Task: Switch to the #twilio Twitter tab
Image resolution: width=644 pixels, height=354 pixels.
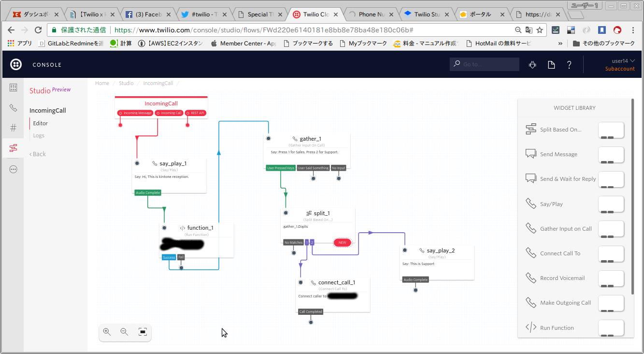Action: [203, 15]
